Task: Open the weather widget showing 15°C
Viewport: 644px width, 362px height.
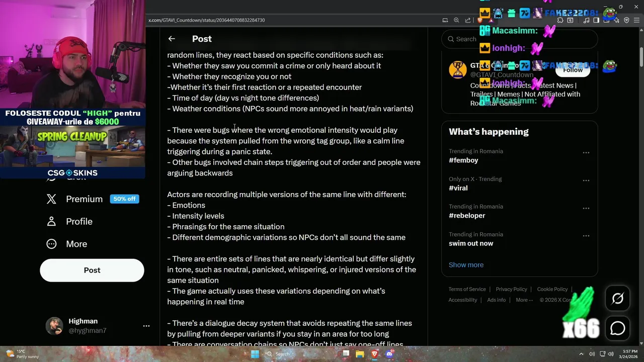Action: coord(23,354)
